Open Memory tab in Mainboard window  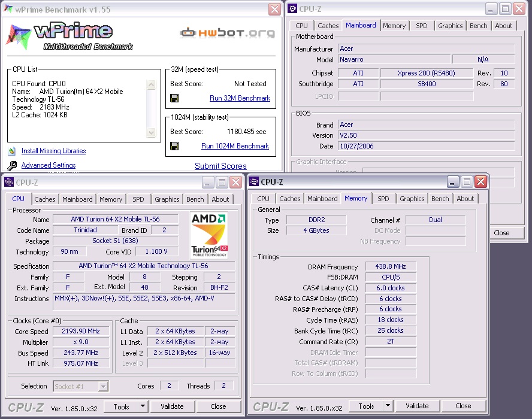coord(394,26)
